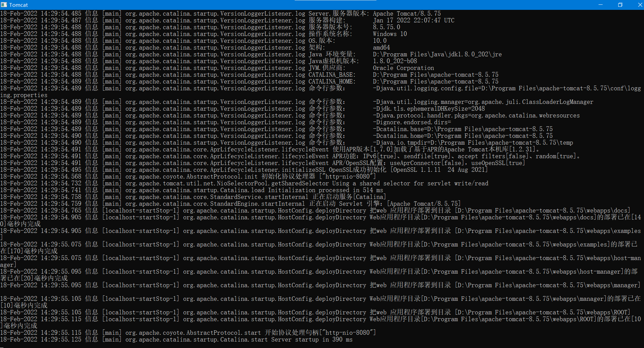644x348 pixels.
Task: Click the 'webapps\ROOT]' path on deploy-start line
Action: pyautogui.click(x=608, y=312)
